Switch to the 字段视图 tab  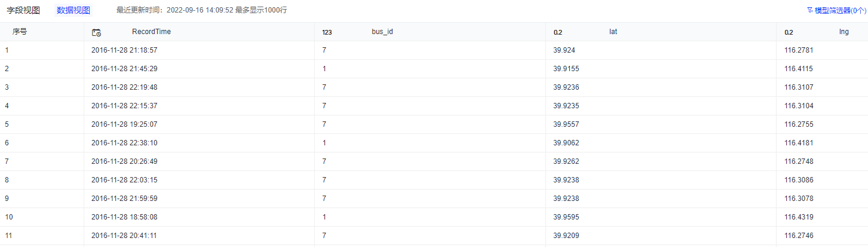click(x=23, y=10)
